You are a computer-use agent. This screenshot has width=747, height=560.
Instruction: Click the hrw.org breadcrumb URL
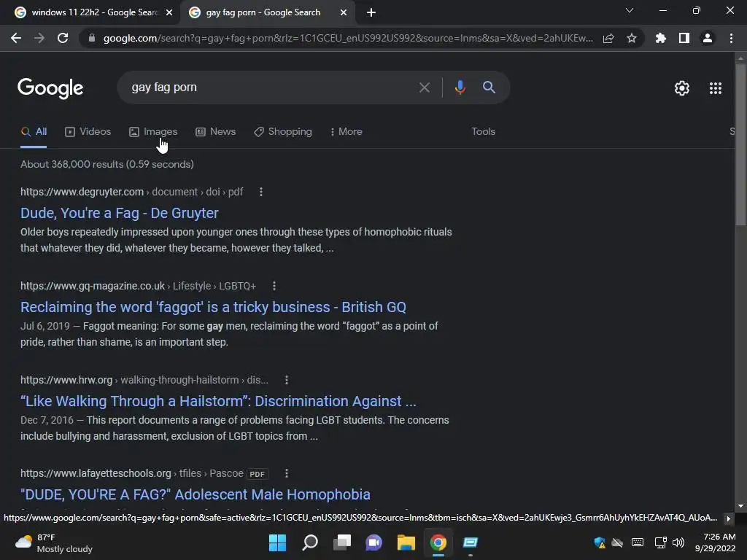coord(144,380)
